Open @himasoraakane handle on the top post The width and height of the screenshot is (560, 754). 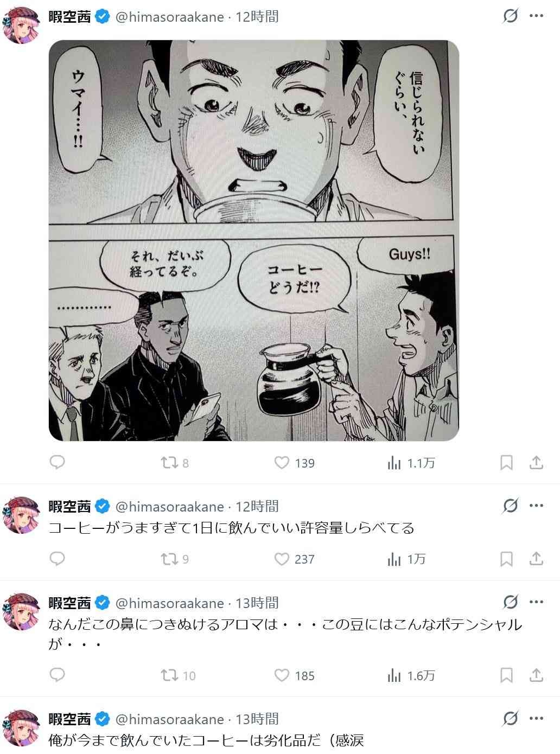coord(170,17)
